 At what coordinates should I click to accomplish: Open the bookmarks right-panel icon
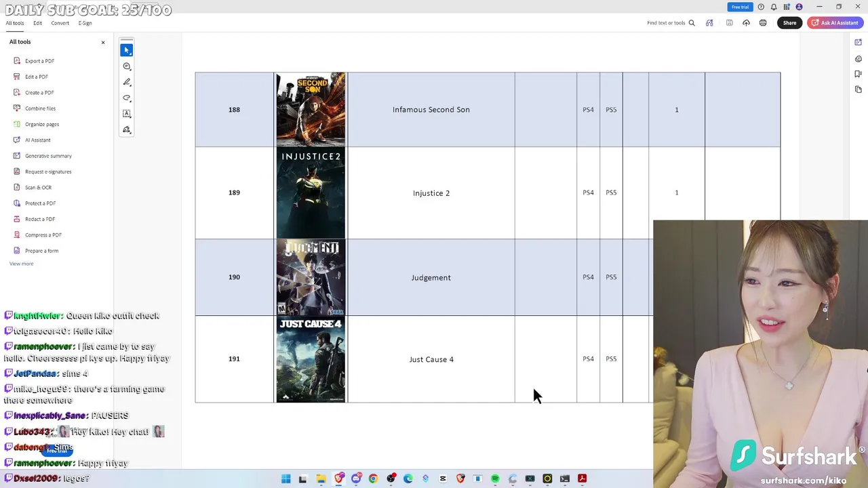click(859, 74)
